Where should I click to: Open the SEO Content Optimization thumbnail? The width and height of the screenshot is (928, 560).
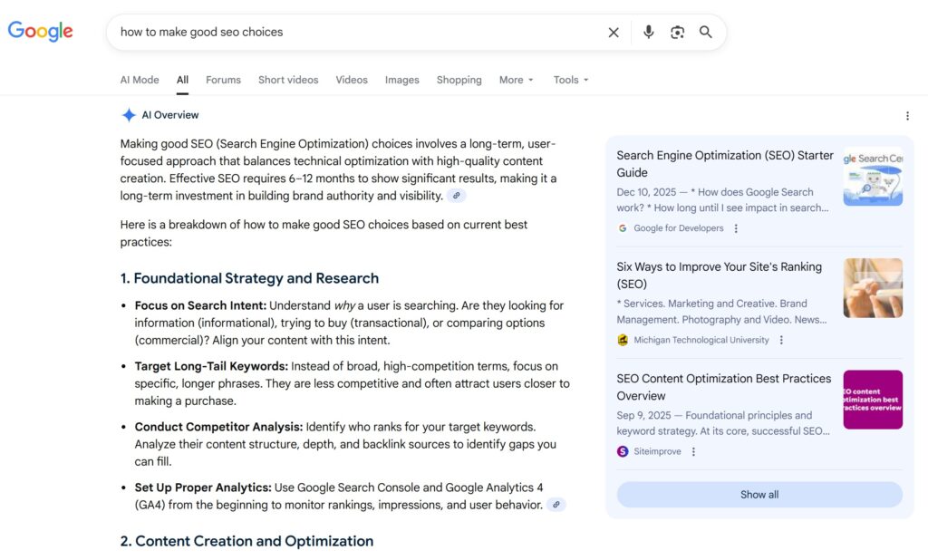872,400
